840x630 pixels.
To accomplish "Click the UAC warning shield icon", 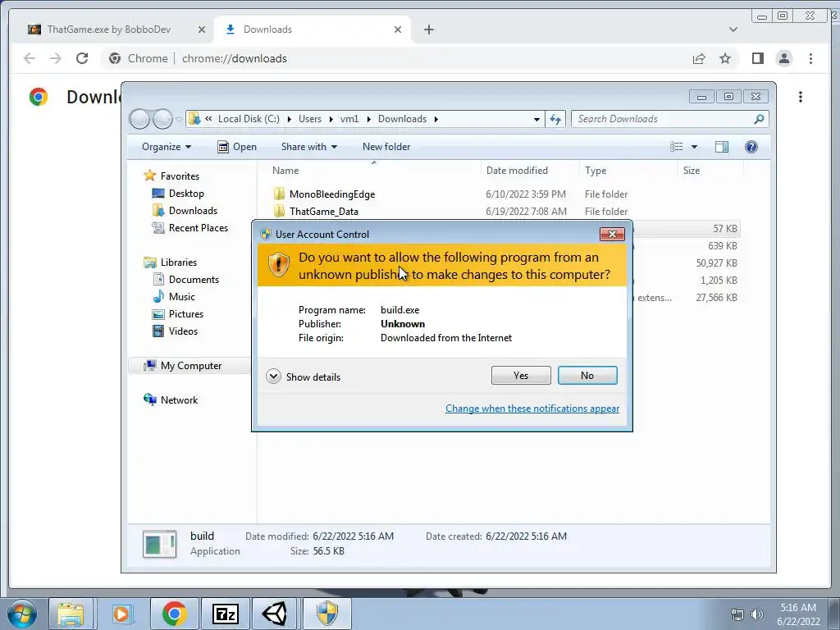I will pos(279,265).
